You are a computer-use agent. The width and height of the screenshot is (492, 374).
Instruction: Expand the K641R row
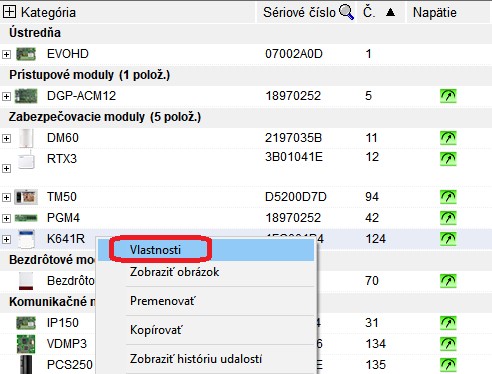[6, 239]
